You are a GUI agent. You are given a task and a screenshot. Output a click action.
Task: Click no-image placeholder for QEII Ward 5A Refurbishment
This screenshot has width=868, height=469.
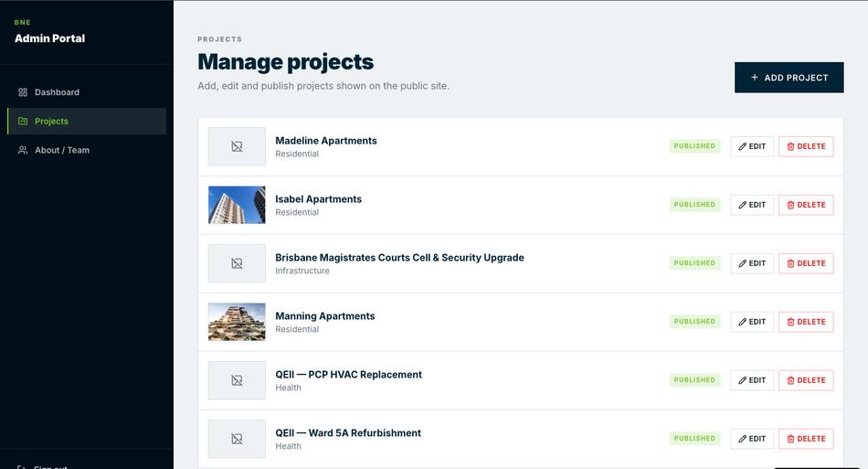coord(237,439)
